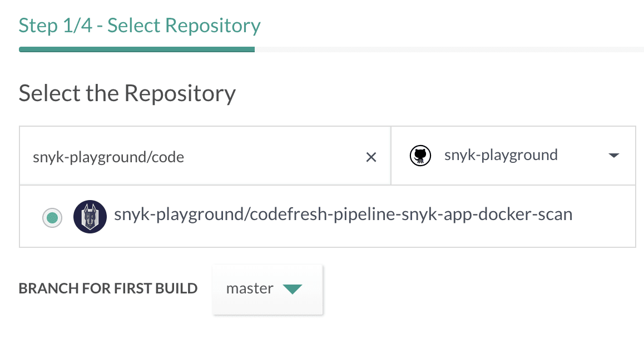Open the master branch dropdown
The image size is (644, 349).
(x=267, y=289)
